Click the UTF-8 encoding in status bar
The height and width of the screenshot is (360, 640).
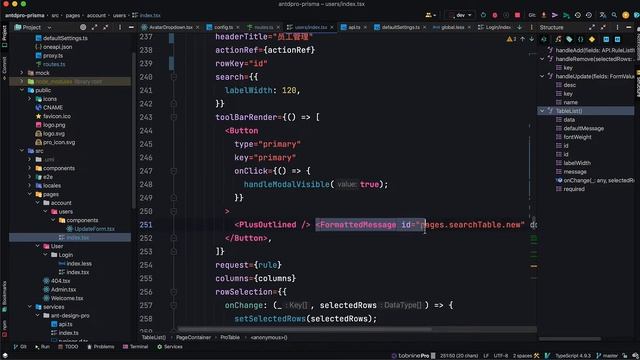point(500,356)
